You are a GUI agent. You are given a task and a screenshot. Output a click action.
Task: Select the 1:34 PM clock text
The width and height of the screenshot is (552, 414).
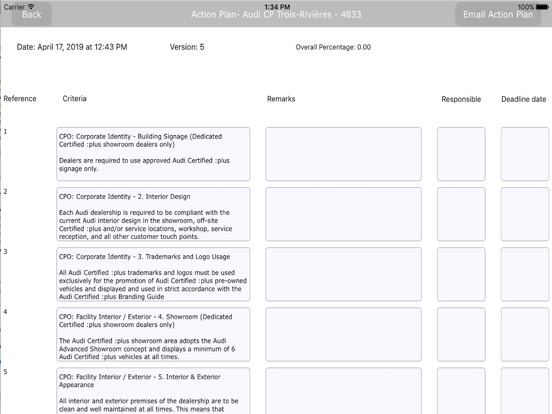[277, 7]
